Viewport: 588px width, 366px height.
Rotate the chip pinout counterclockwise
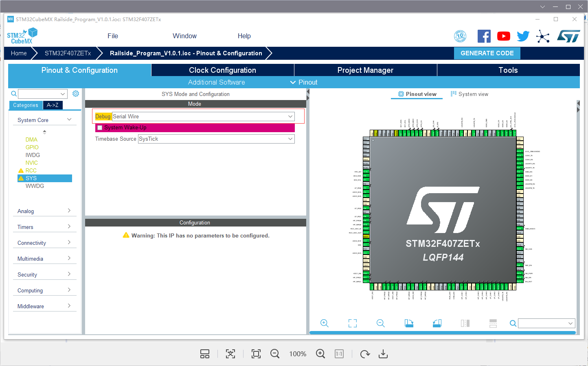pyautogui.click(x=437, y=323)
